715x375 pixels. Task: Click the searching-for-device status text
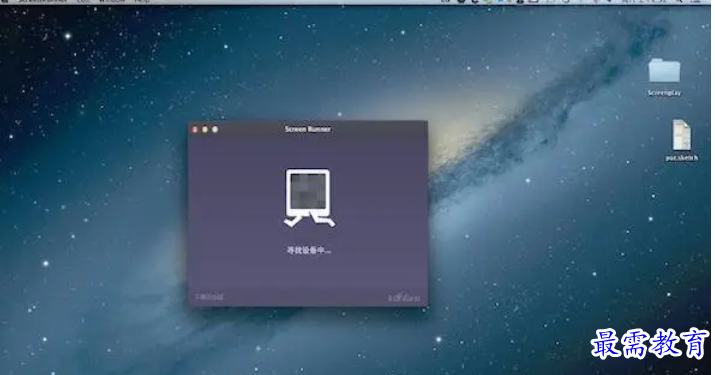coord(309,250)
